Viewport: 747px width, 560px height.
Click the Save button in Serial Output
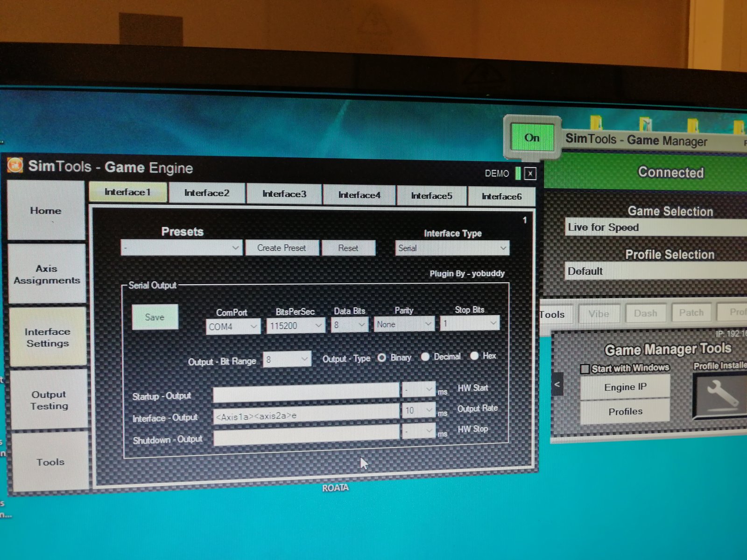point(155,317)
